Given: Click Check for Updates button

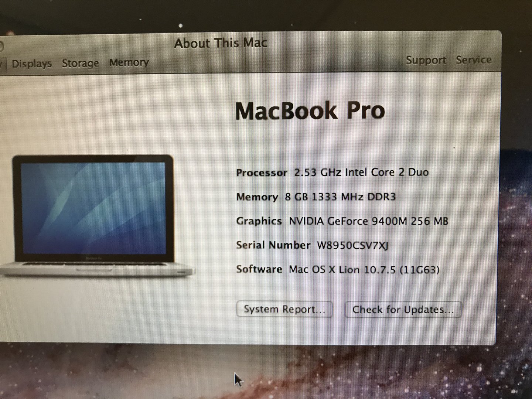Looking at the screenshot, I should tap(403, 309).
